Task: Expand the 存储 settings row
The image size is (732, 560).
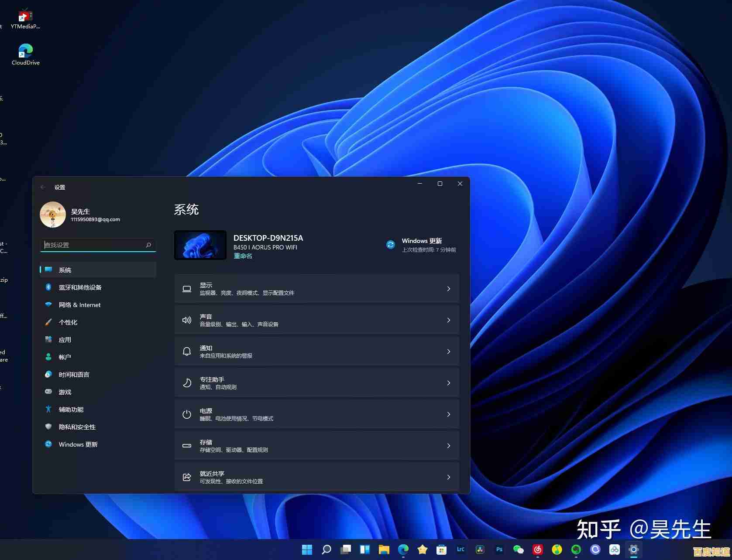Action: pyautogui.click(x=317, y=445)
